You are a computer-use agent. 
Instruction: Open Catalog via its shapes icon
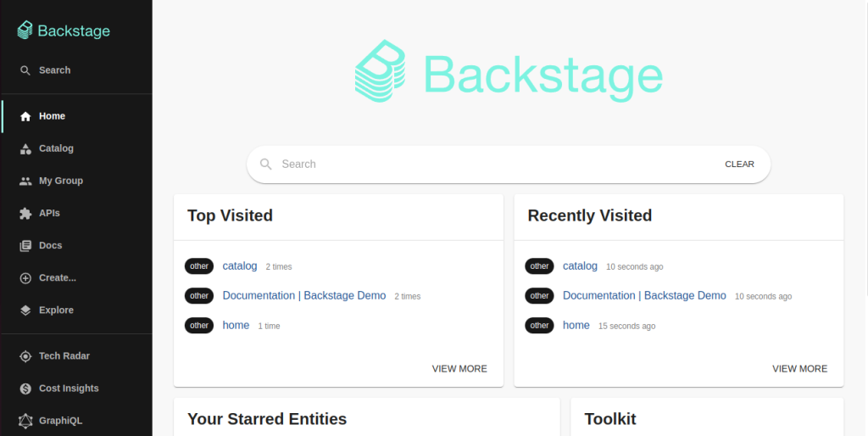25,148
